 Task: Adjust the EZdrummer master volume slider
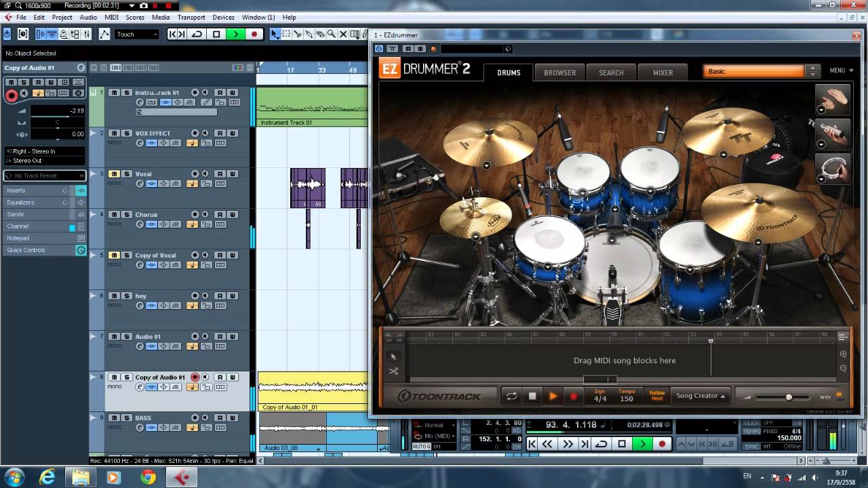[x=788, y=397]
